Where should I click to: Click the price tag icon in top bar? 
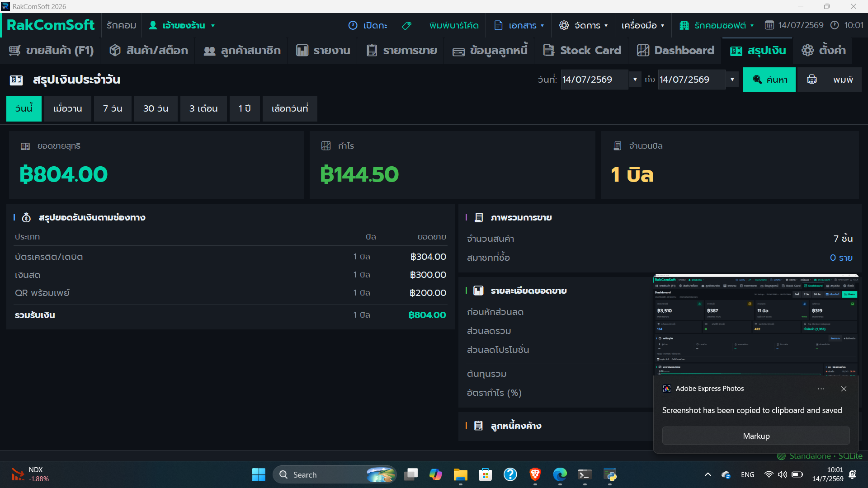[x=406, y=26]
